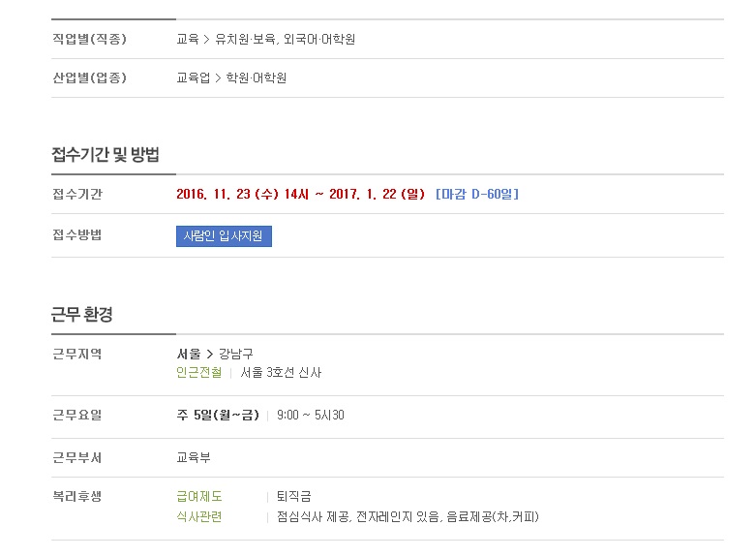Click the 9:00 ~ 5시30 working hours
This screenshot has height=557, width=756.
[311, 416]
